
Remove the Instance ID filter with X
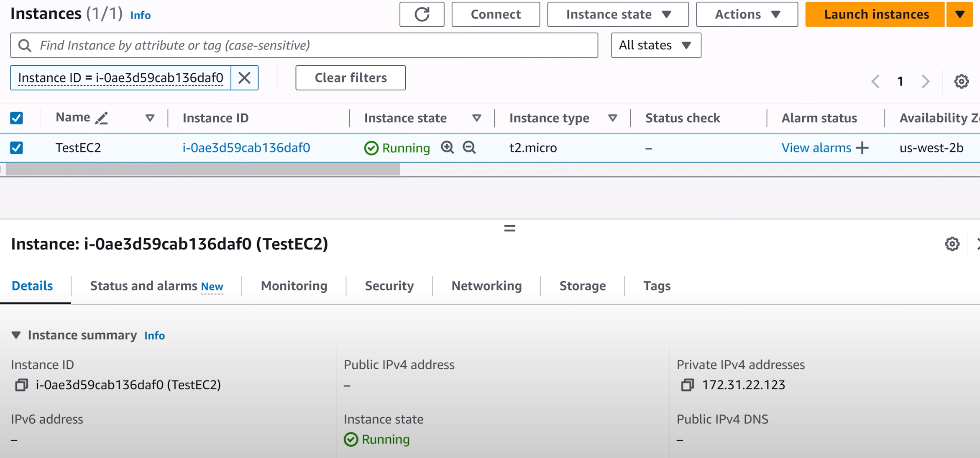pos(244,78)
